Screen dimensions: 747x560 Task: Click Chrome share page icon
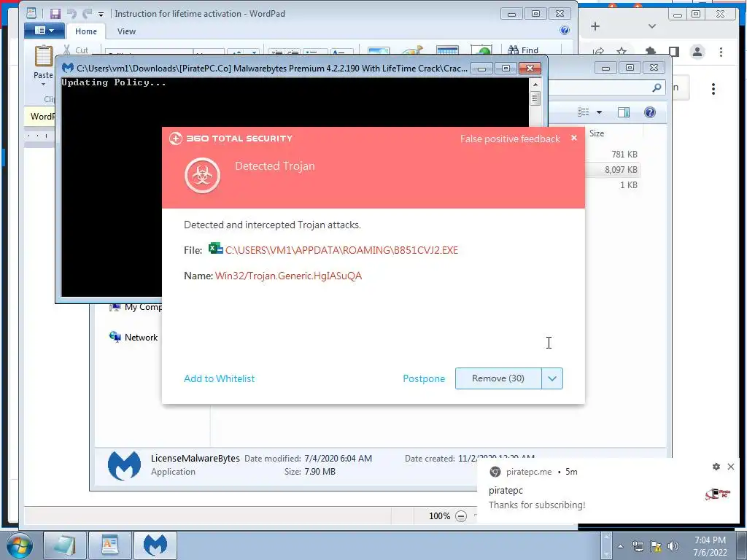[x=598, y=52]
